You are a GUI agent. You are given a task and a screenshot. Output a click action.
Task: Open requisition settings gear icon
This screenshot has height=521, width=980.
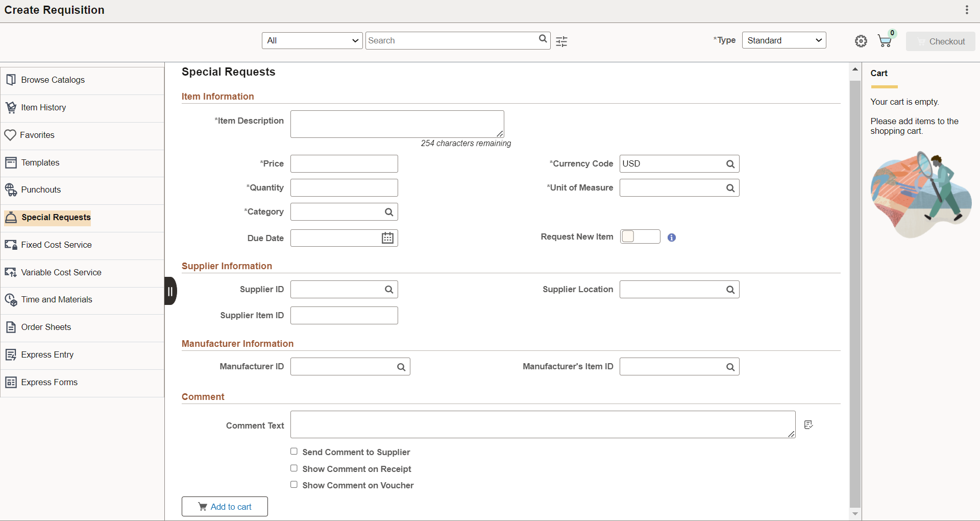pyautogui.click(x=861, y=41)
